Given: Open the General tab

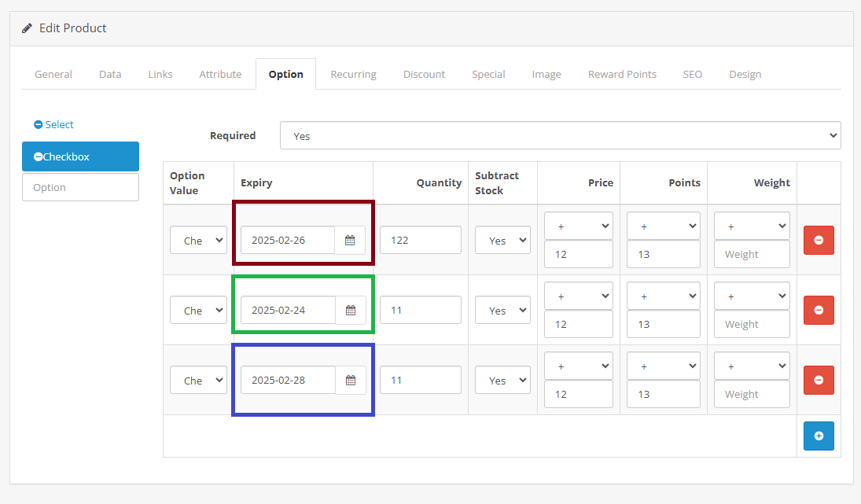Looking at the screenshot, I should tap(53, 75).
